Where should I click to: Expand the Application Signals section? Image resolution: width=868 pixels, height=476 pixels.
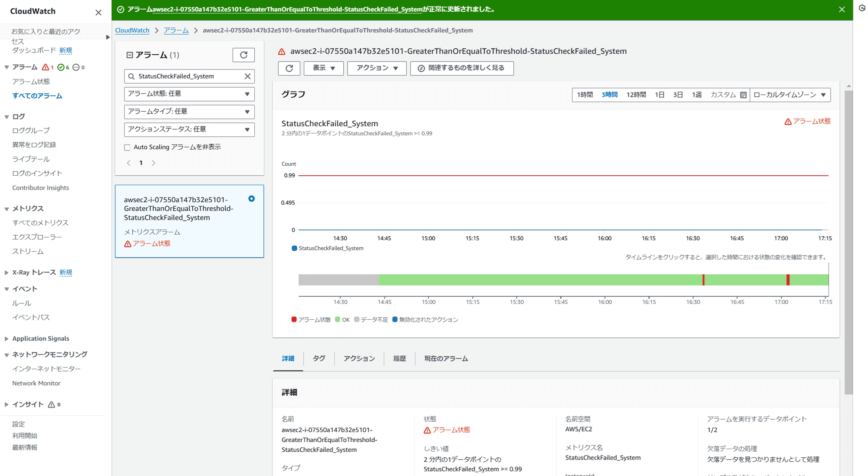(x=7, y=338)
